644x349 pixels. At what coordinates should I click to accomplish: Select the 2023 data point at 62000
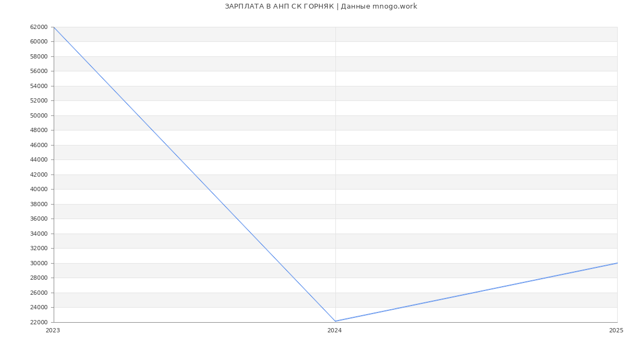(54, 27)
